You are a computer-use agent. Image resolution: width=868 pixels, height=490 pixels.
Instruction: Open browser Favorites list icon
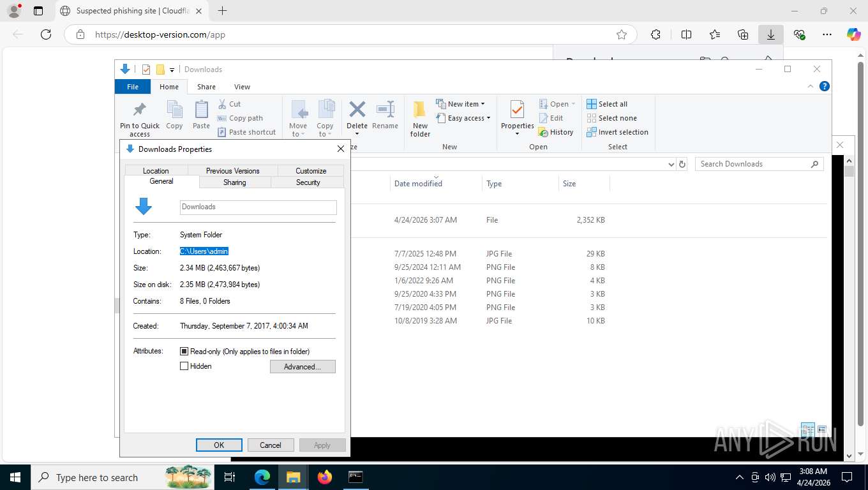tap(714, 34)
